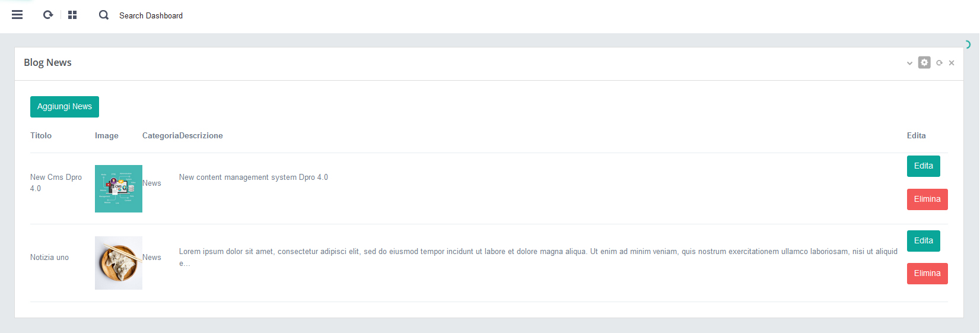Reload the Blog News panel
This screenshot has width=980, height=333.
point(939,63)
